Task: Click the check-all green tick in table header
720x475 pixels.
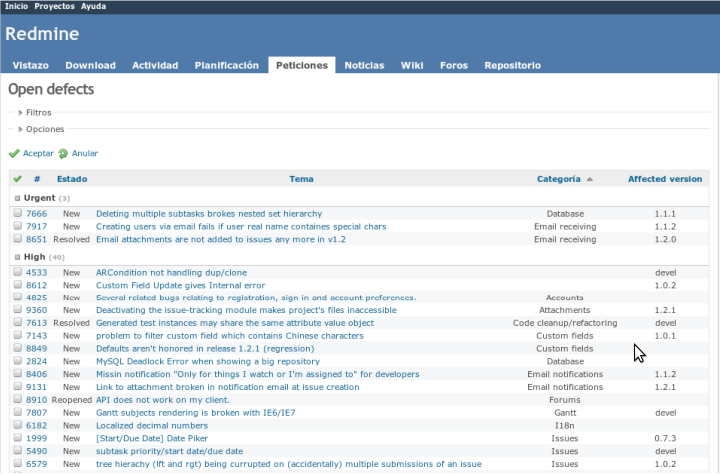Action: click(17, 179)
